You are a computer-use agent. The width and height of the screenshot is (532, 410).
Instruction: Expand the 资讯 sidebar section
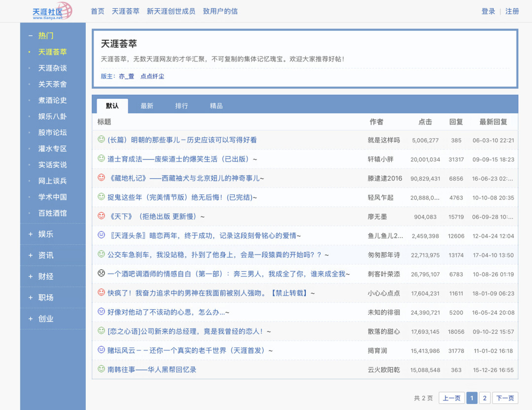pos(31,255)
